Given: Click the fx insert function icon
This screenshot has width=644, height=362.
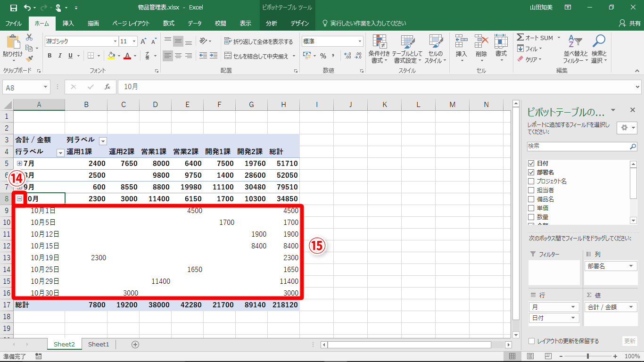Looking at the screenshot, I should pos(107,87).
